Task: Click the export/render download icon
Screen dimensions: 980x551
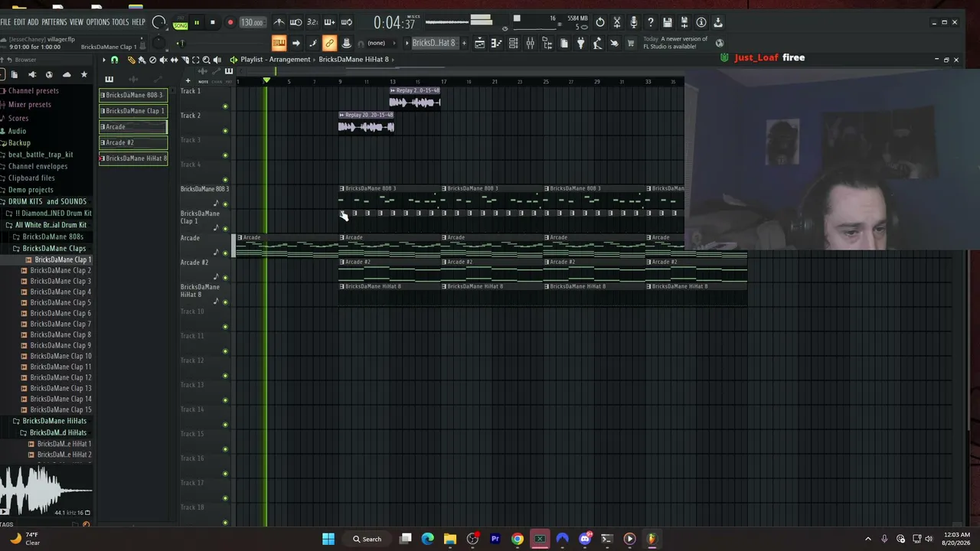Action: click(x=718, y=22)
